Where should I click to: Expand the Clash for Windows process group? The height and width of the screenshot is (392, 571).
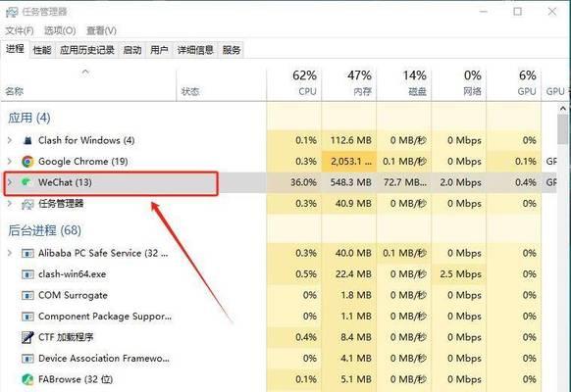(x=10, y=140)
